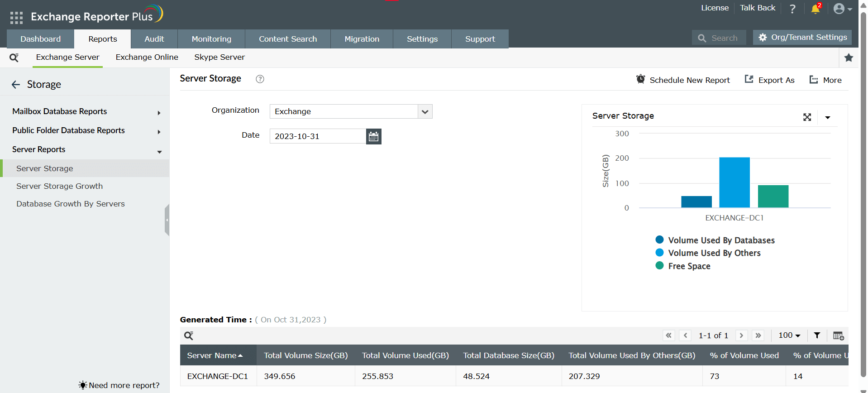
Task: Click the License link
Action: (715, 8)
